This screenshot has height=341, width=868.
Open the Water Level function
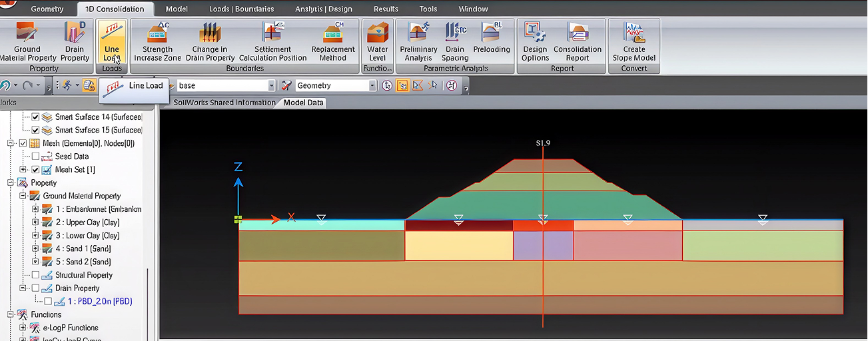point(378,41)
